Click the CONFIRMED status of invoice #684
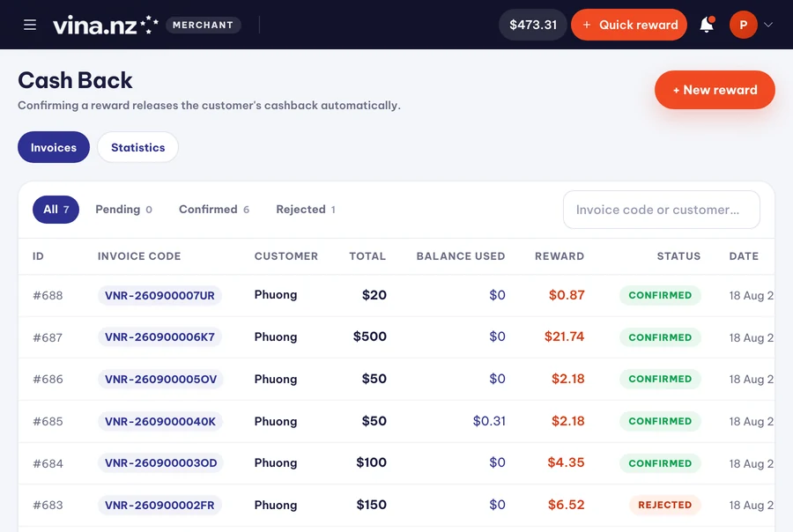Image resolution: width=793 pixels, height=532 pixels. (660, 463)
